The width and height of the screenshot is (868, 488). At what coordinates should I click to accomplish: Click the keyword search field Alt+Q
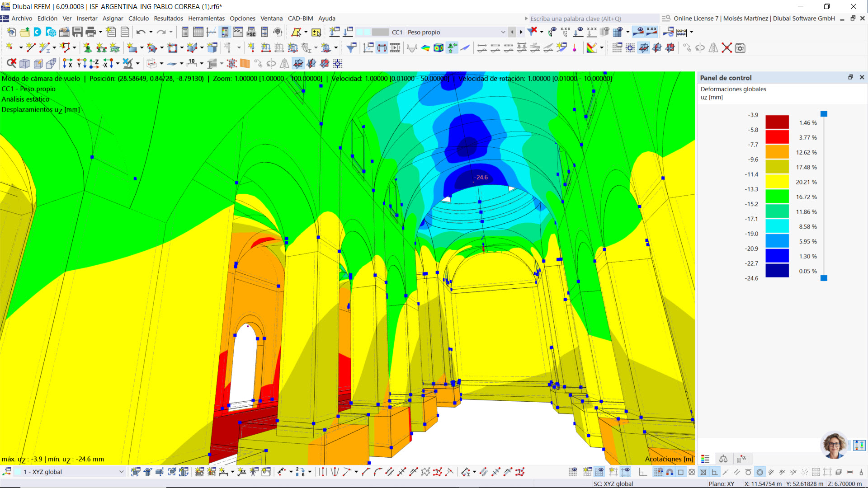pos(592,19)
